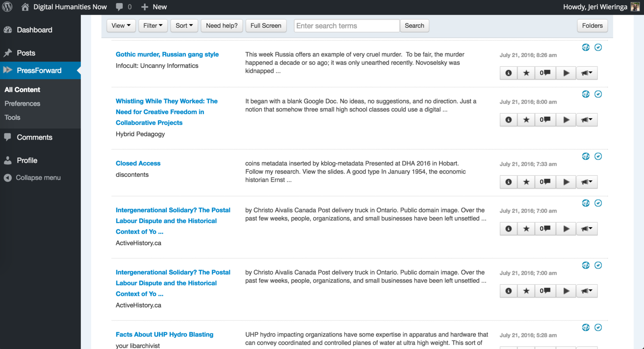Open Posts in the sidebar
The image size is (644, 349).
(26, 53)
